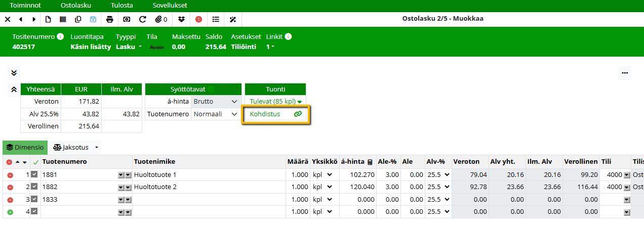The width and height of the screenshot is (644, 228).
Task: Expand the Tyyppi Lasku dropdown
Action: [x=129, y=47]
